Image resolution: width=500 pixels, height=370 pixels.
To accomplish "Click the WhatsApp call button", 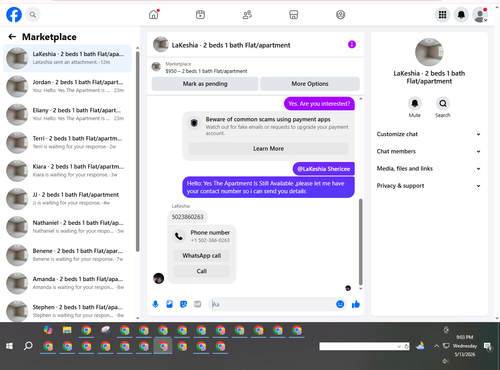I will click(202, 256).
